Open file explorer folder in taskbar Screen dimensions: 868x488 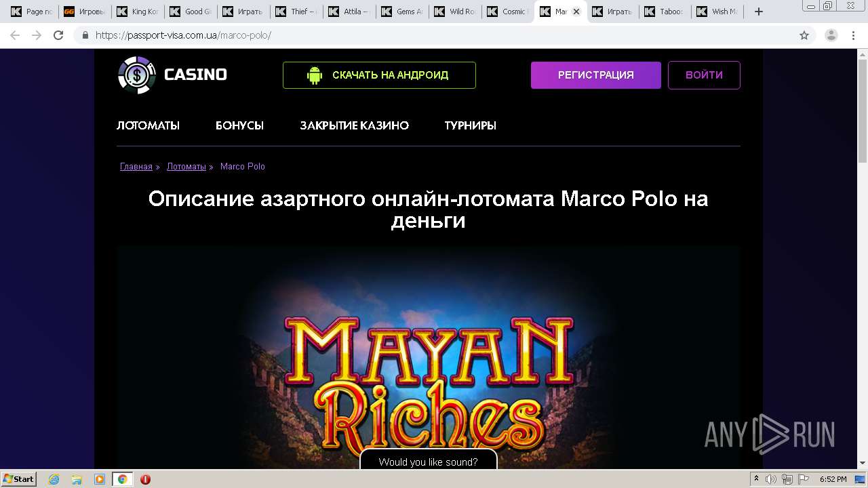click(x=77, y=479)
